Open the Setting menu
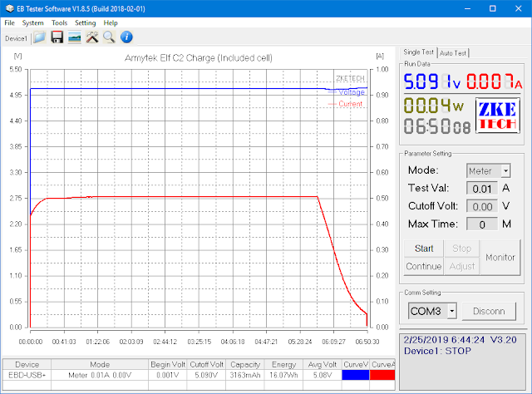 (85, 22)
